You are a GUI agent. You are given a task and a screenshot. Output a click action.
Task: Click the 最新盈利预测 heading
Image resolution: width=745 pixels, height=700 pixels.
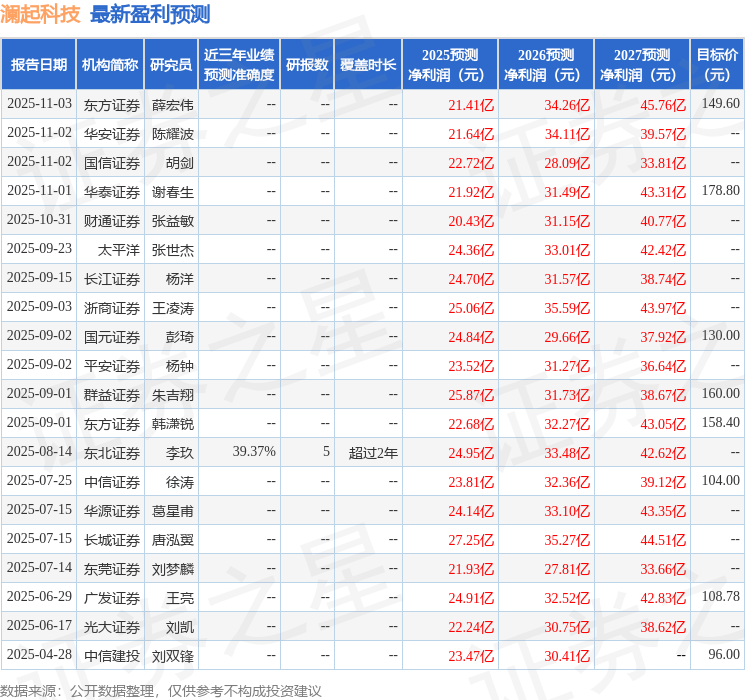coord(150,14)
